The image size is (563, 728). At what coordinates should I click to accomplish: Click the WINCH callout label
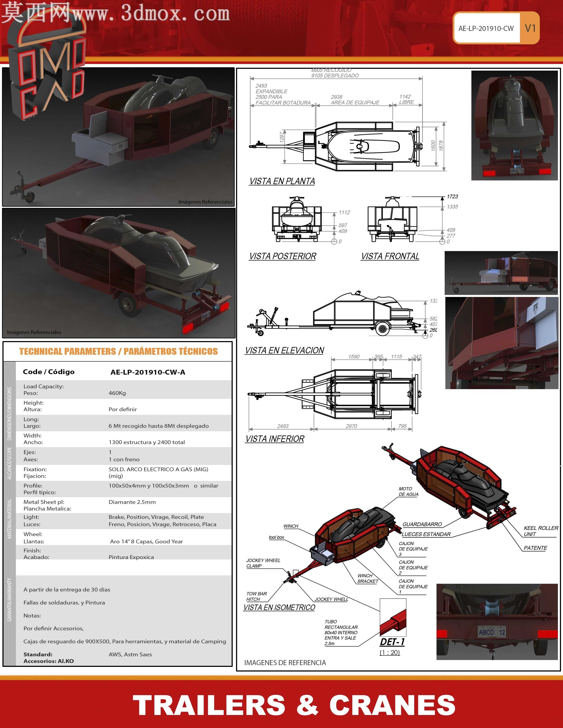(291, 526)
